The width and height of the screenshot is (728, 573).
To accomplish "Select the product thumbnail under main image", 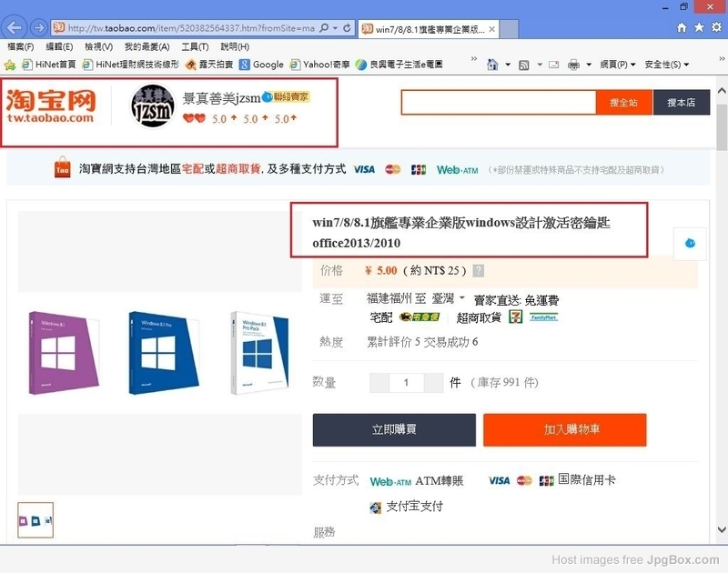I will click(x=35, y=520).
